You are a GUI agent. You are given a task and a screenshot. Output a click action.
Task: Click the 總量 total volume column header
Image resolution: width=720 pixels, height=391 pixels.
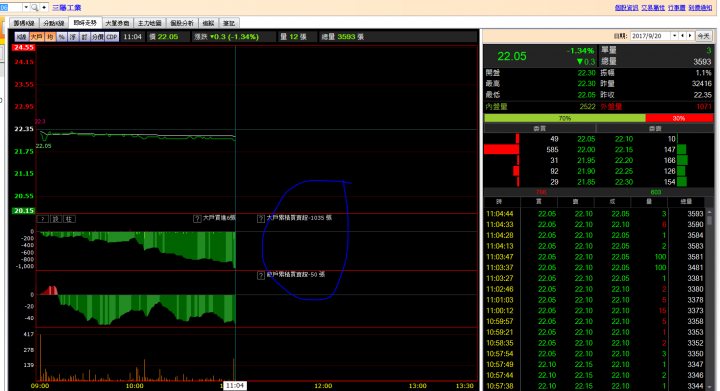[686, 202]
